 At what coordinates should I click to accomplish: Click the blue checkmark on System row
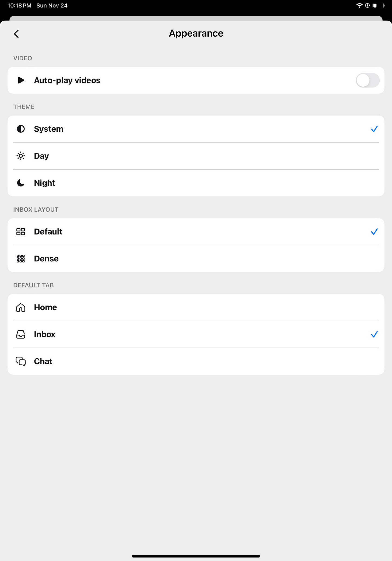[x=374, y=129]
